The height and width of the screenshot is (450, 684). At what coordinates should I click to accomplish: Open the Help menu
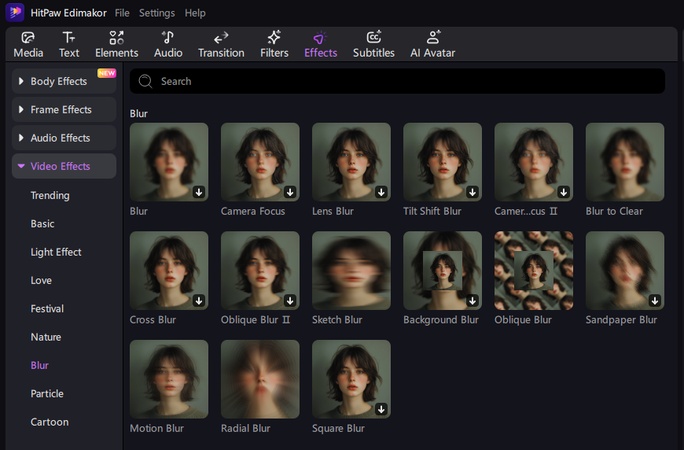pyautogui.click(x=195, y=13)
